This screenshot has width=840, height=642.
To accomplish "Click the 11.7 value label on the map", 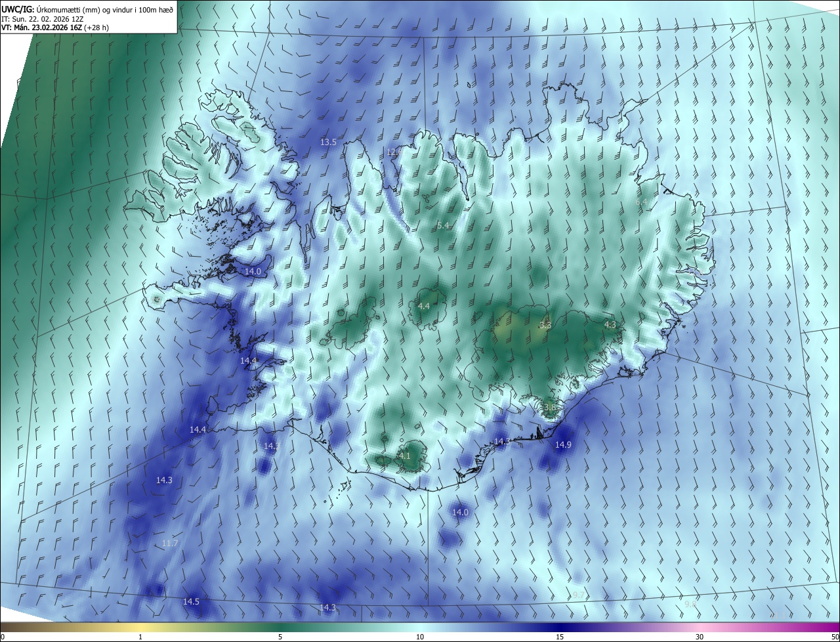I will pos(169,544).
